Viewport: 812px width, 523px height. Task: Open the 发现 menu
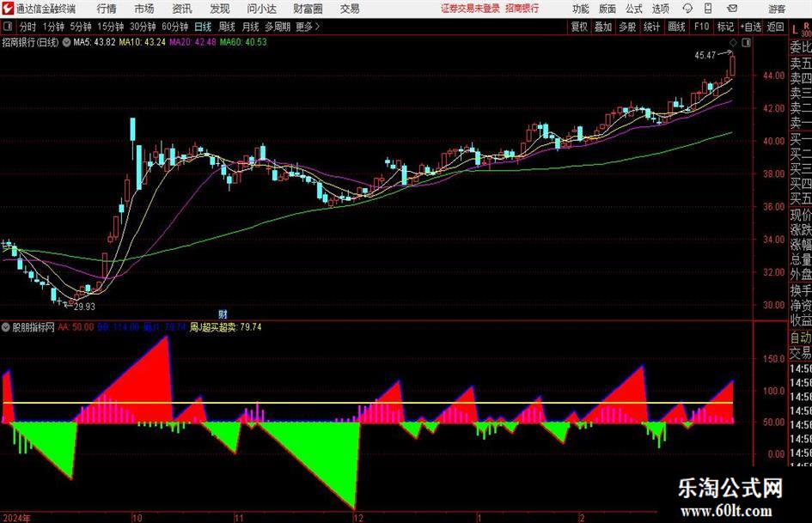(220, 9)
